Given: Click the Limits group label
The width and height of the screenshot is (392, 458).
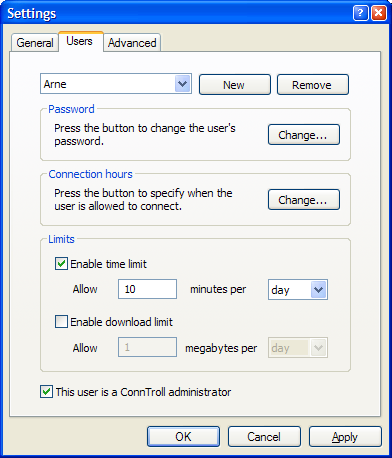Looking at the screenshot, I should 61,239.
